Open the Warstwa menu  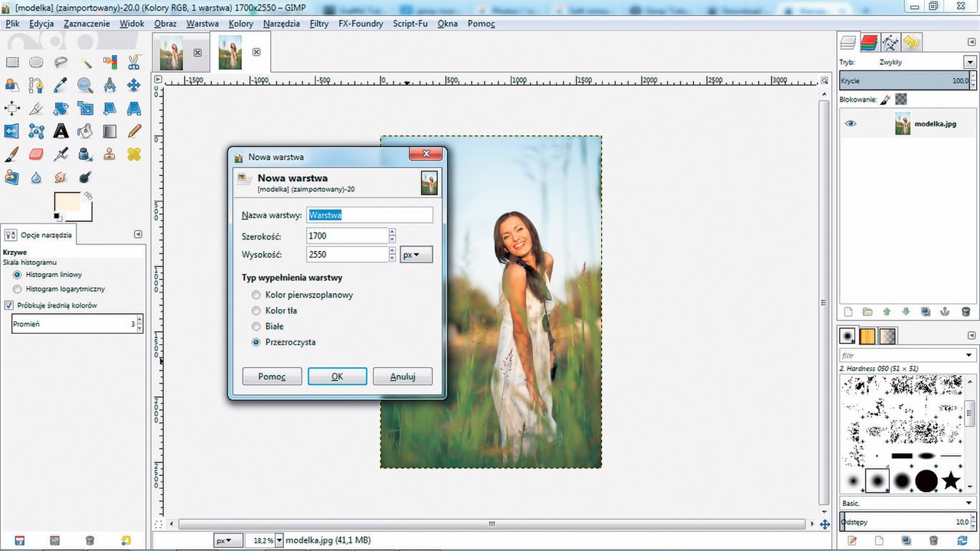tap(202, 24)
